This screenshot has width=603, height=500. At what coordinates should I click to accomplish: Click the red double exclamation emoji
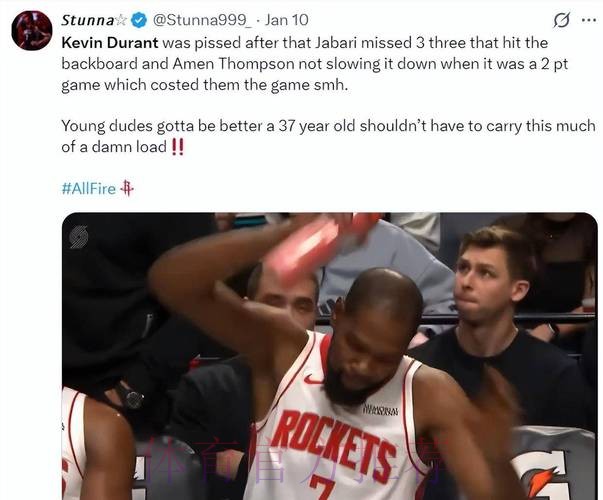(178, 147)
